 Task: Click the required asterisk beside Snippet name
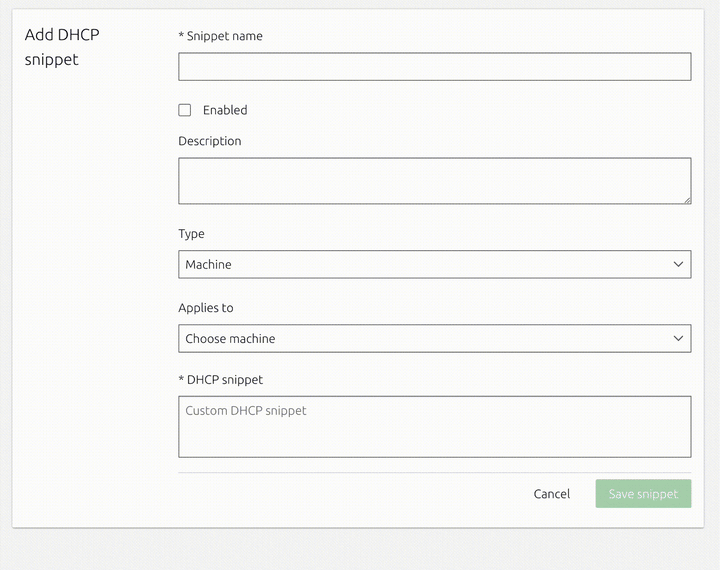181,36
